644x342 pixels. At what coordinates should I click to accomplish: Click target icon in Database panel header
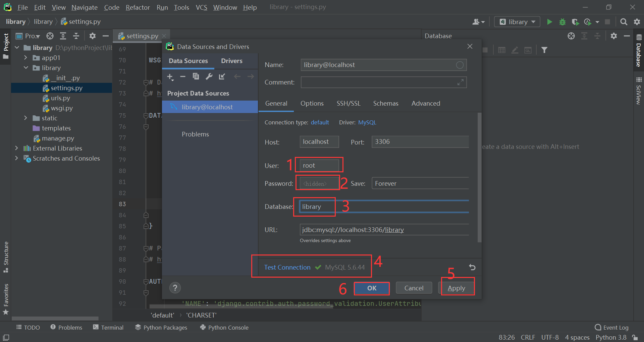(x=571, y=36)
